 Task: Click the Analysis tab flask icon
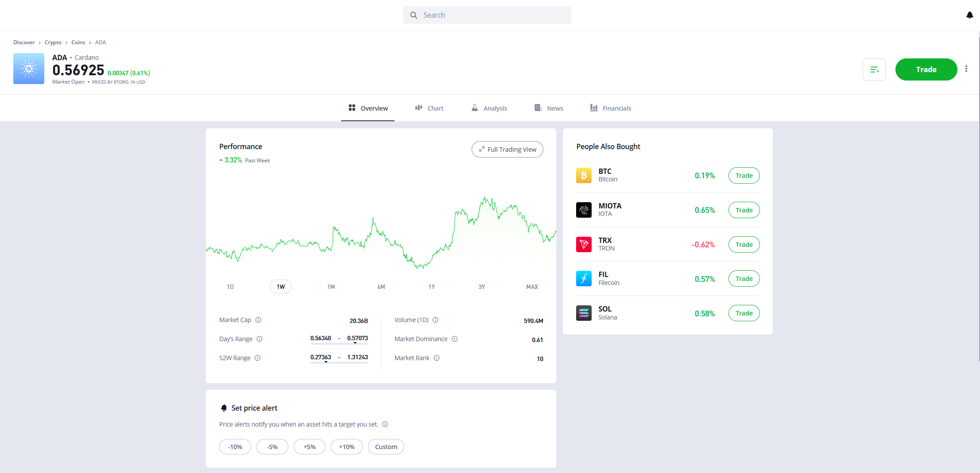point(475,108)
